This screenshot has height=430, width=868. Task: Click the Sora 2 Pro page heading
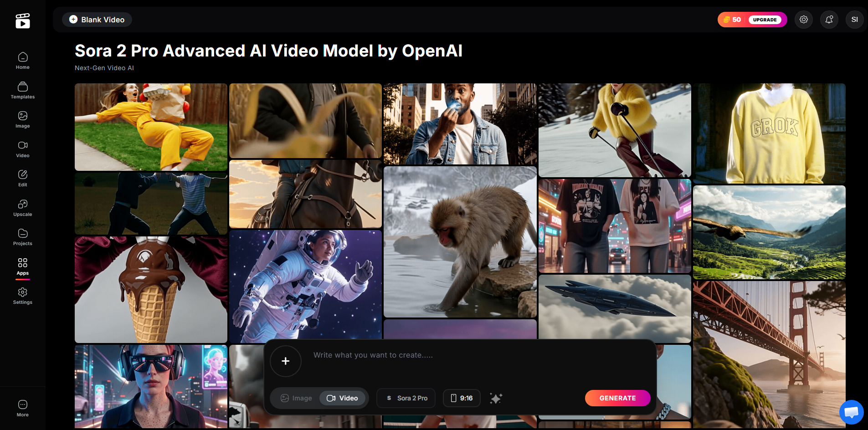click(x=268, y=51)
